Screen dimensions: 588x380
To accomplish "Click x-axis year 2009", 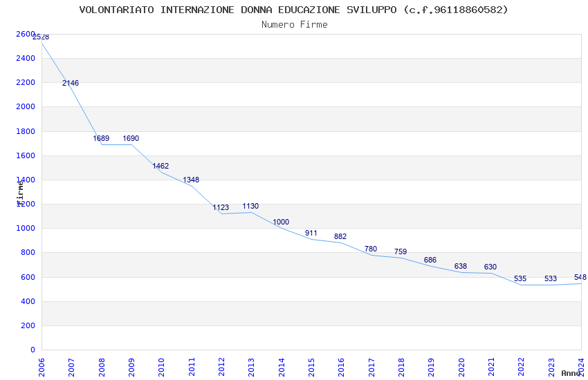I will [x=131, y=368].
